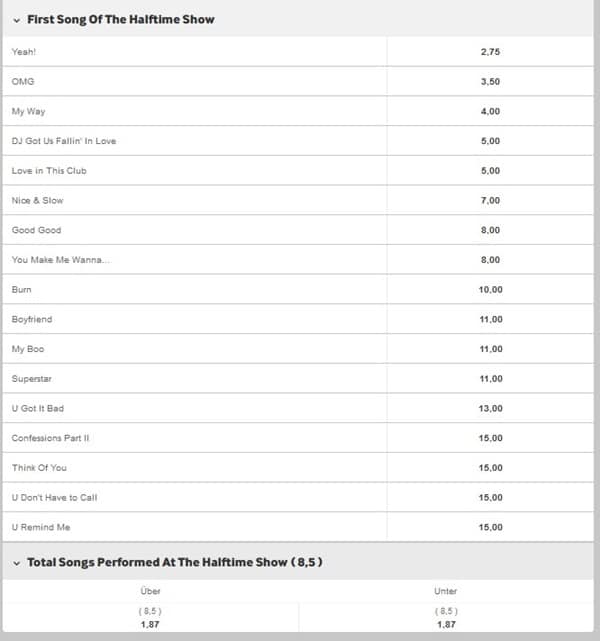Pick DJ Got Us Fallin' In Love odds
Screen dimensions: 600x641
[490, 141]
